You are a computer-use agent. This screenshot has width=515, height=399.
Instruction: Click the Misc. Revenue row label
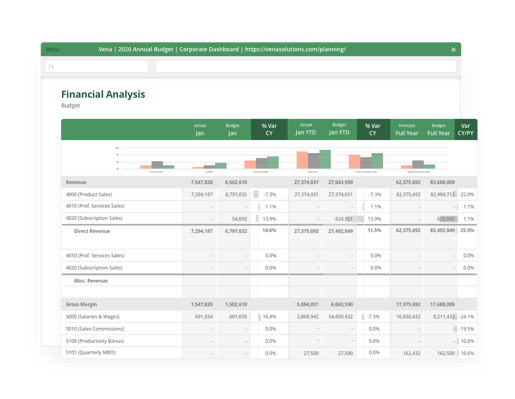tap(91, 281)
